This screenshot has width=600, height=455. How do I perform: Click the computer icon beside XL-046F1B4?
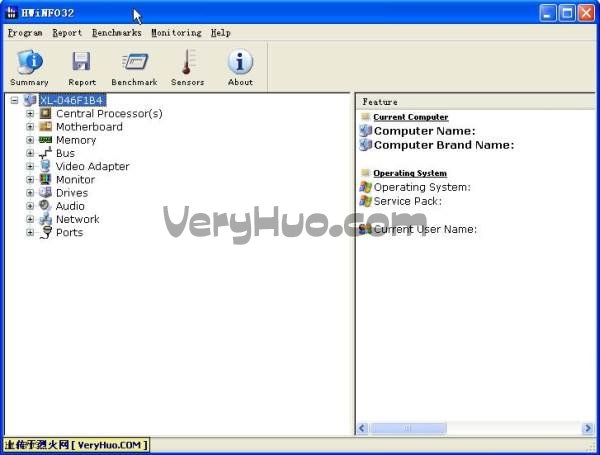click(x=30, y=100)
